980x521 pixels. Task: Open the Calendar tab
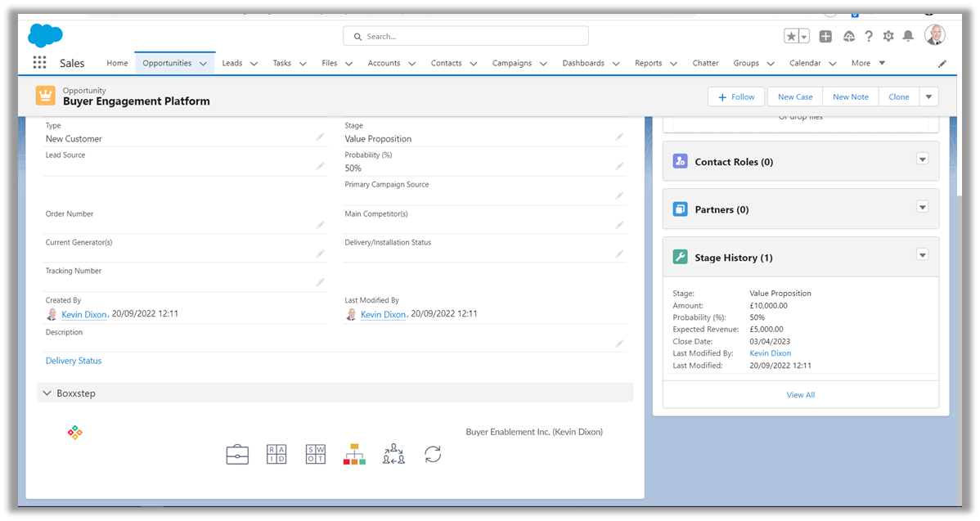pyautogui.click(x=805, y=63)
